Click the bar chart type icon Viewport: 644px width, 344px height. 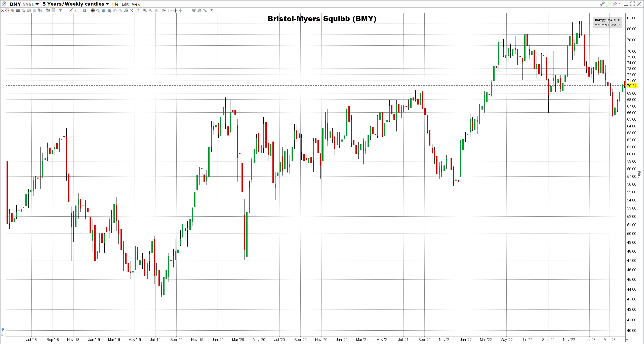tap(77, 10)
